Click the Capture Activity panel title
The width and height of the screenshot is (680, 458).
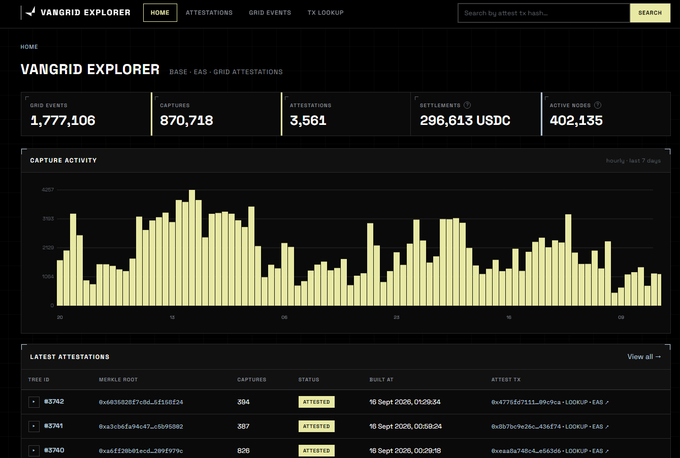click(x=63, y=160)
